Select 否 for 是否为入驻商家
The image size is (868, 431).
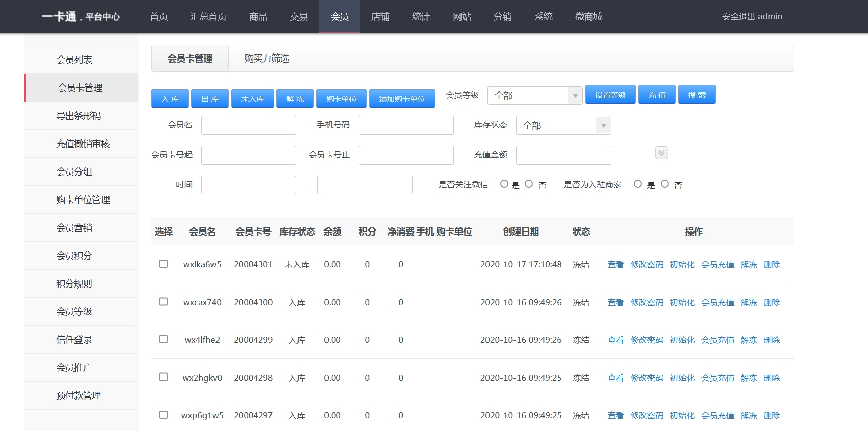665,184
